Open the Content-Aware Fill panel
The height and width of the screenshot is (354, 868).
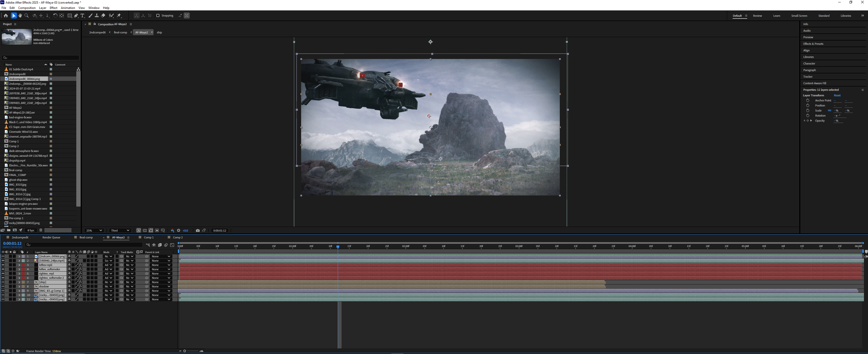[815, 83]
